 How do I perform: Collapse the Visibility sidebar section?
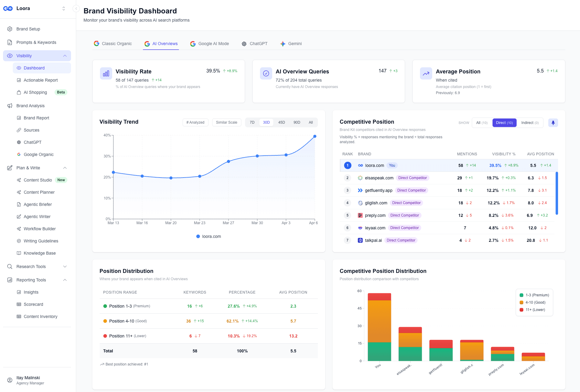click(64, 56)
